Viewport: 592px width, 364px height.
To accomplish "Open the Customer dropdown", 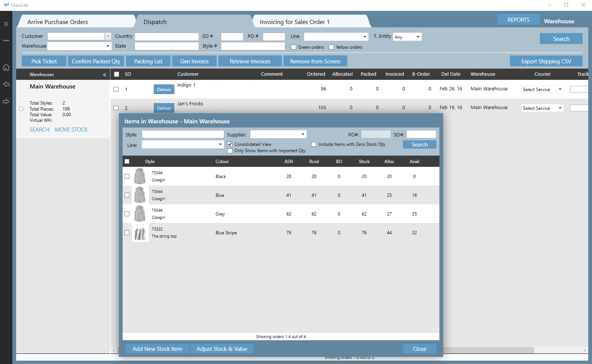I will [x=108, y=36].
